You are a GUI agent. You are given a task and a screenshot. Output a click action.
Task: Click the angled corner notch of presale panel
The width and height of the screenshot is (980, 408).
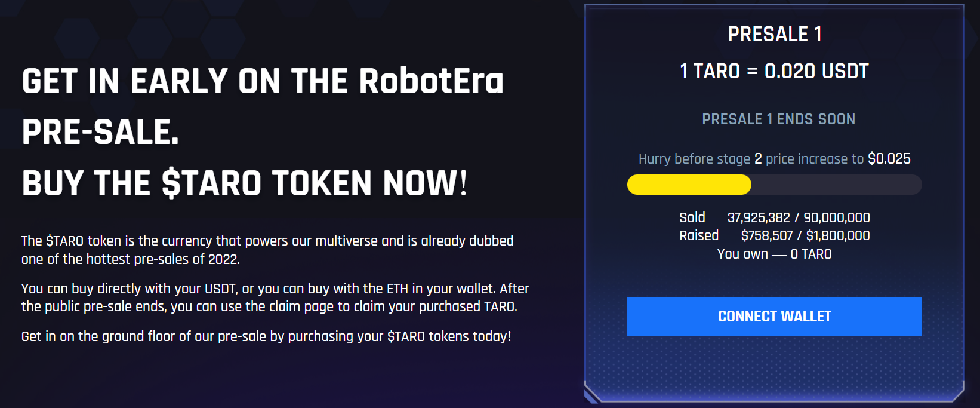(592, 394)
